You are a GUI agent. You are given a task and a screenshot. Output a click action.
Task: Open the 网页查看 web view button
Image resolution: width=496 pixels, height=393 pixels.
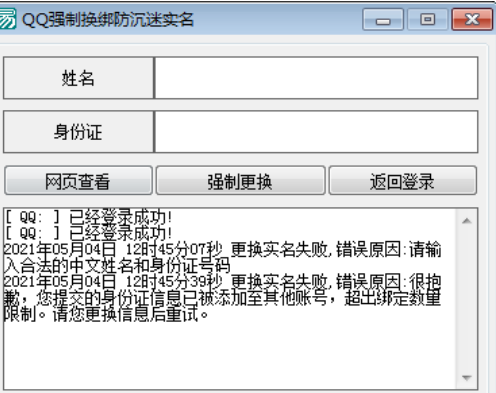(x=78, y=180)
